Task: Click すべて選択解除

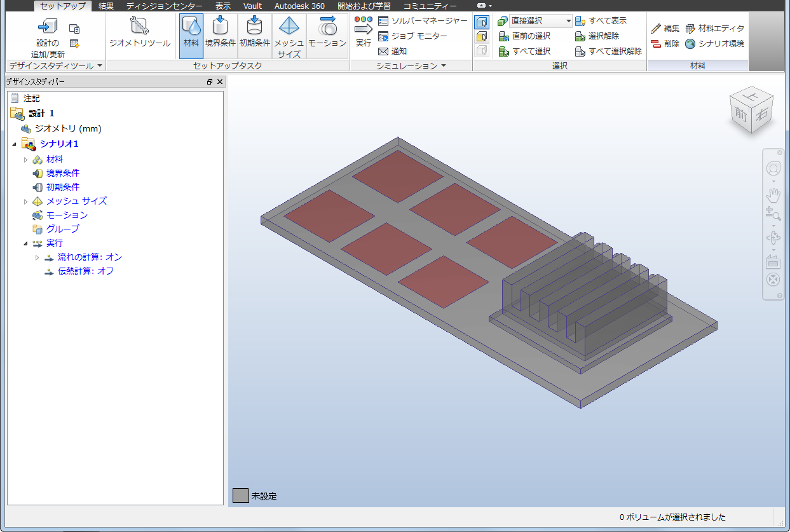Action: [x=609, y=51]
